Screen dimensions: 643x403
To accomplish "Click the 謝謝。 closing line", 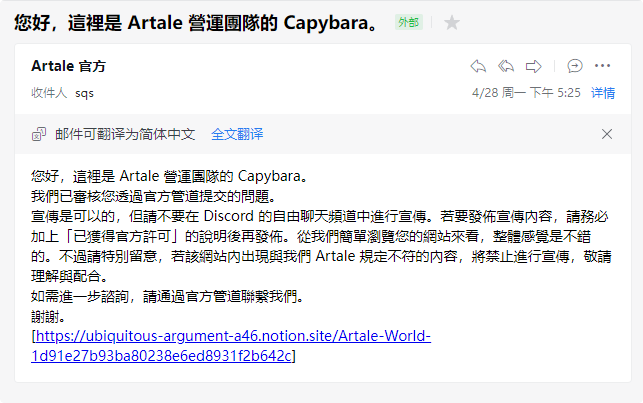I will click(48, 316).
